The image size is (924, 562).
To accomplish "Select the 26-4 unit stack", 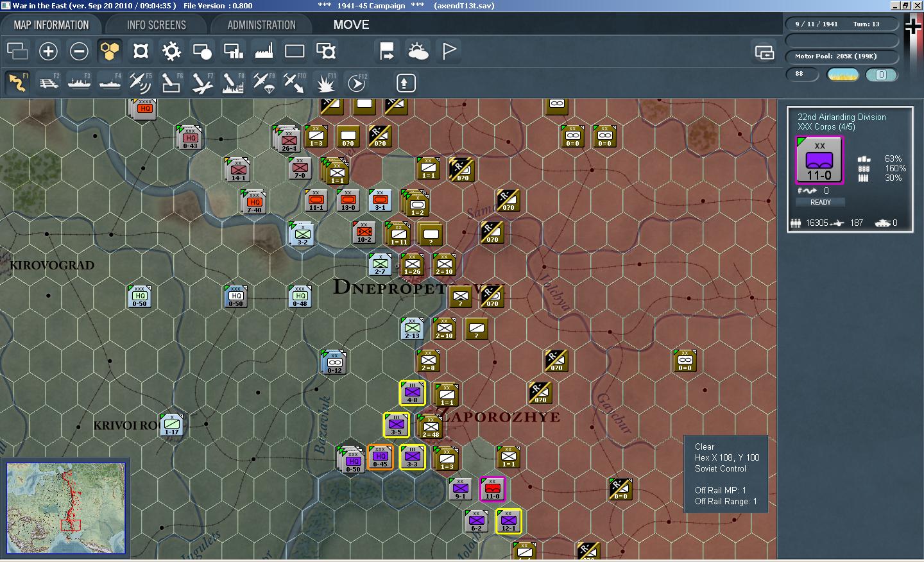I will pos(288,140).
